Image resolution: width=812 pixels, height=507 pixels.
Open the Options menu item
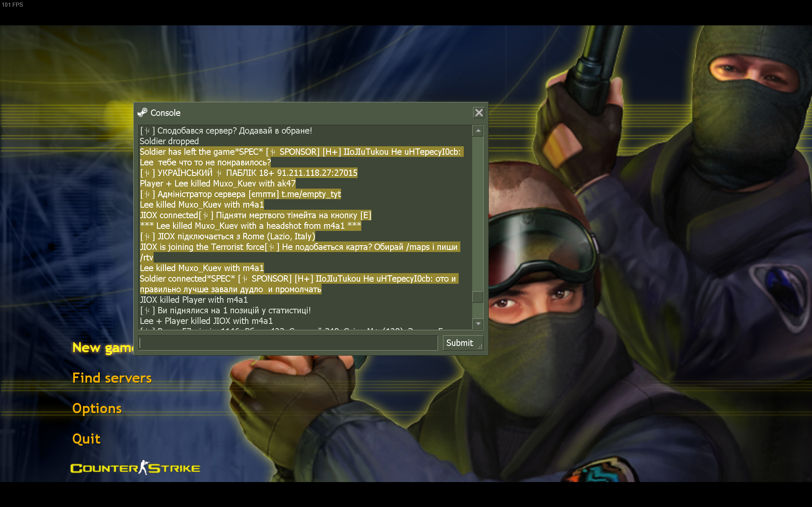[x=97, y=408]
